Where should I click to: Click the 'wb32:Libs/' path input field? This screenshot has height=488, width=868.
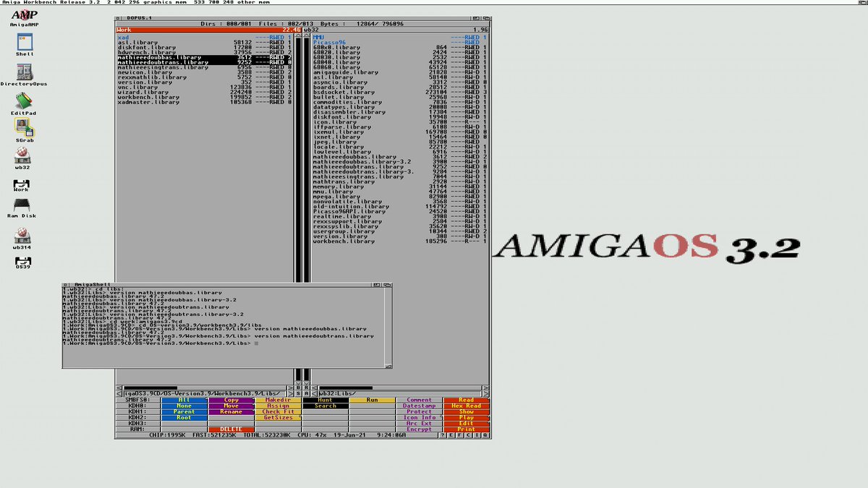(x=400, y=393)
